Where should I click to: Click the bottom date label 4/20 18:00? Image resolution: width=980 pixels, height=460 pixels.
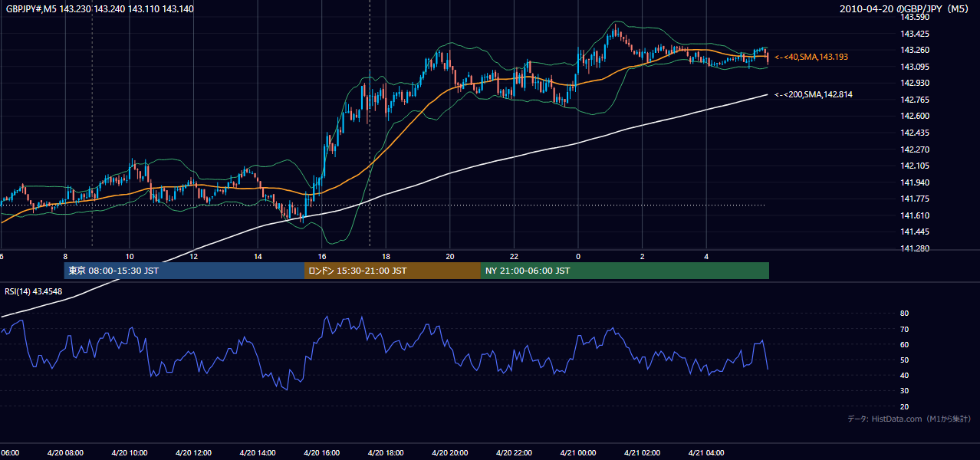386,452
